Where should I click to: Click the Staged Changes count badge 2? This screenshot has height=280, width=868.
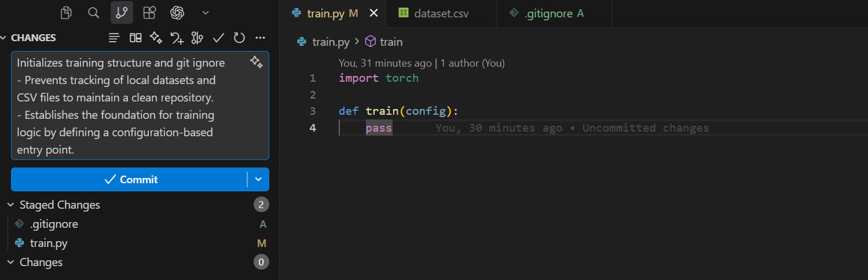pos(261,205)
